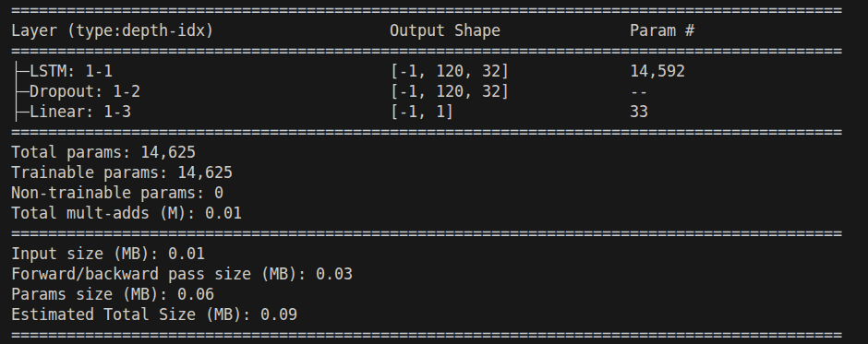Click the Param # column header
The height and width of the screenshot is (344, 868).
(661, 31)
